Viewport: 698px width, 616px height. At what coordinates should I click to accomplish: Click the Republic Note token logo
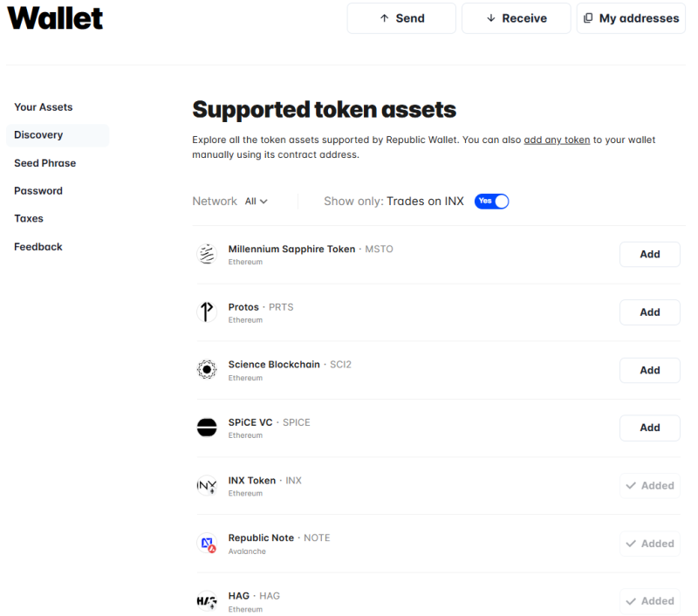coord(207,544)
